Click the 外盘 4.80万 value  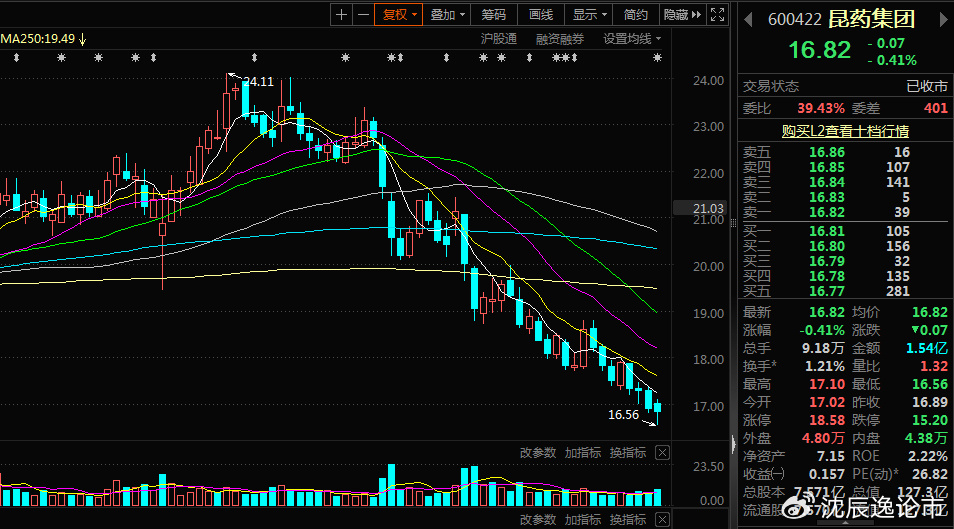(823, 438)
